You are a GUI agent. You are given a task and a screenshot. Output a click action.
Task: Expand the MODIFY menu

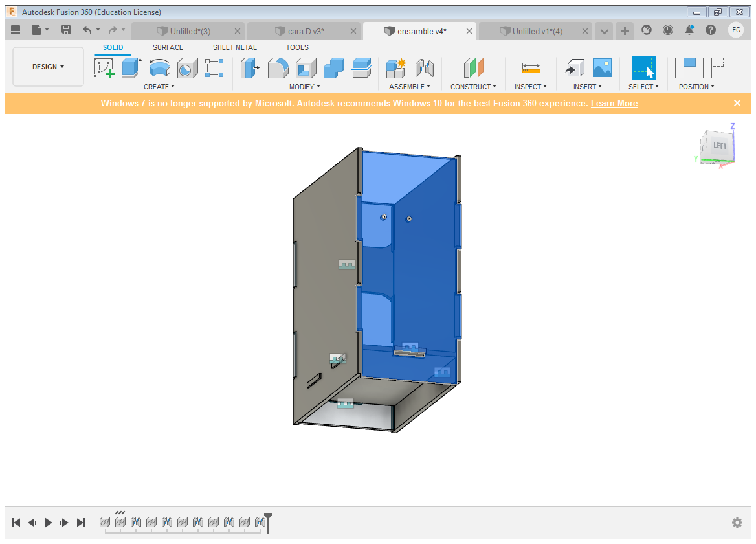pos(305,87)
